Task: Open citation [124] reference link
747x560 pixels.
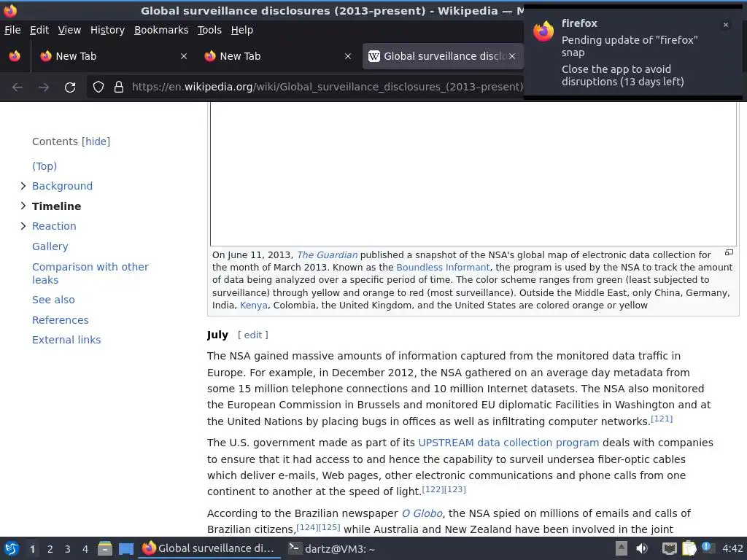Action: [x=307, y=527]
